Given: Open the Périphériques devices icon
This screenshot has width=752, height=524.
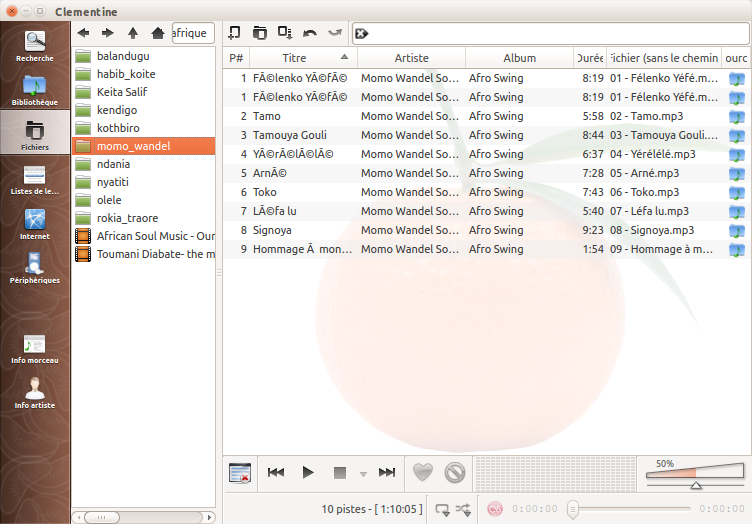Looking at the screenshot, I should [x=35, y=267].
